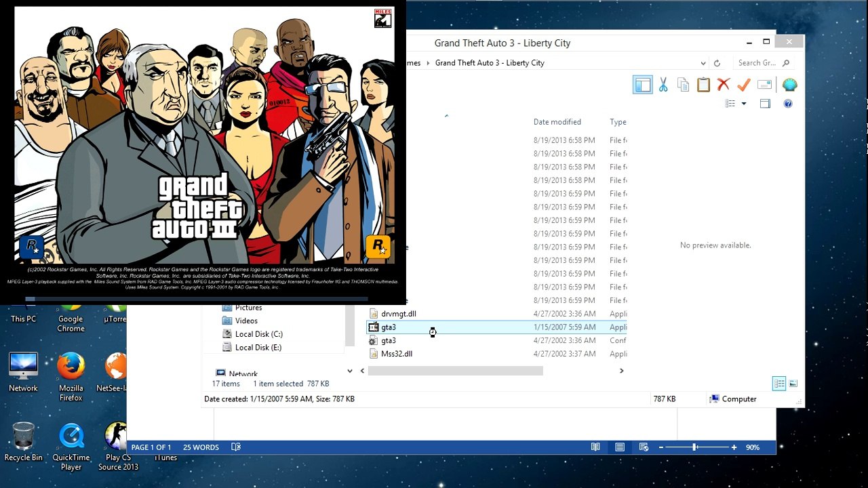The image size is (868, 488).
Task: Click the gta3 application file icon
Action: [373, 327]
